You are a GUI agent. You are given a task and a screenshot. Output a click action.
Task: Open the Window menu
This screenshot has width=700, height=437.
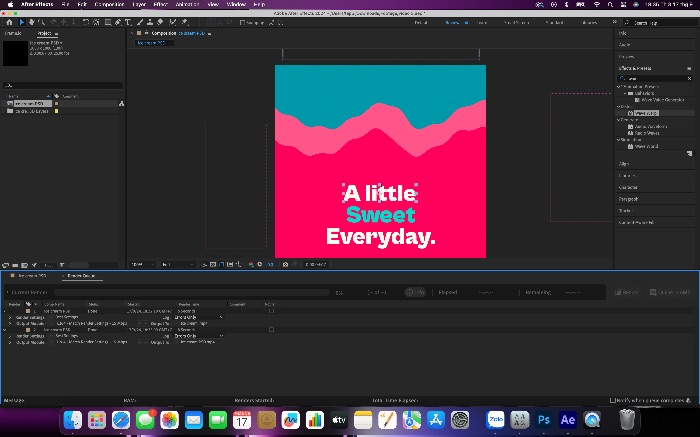click(x=236, y=4)
